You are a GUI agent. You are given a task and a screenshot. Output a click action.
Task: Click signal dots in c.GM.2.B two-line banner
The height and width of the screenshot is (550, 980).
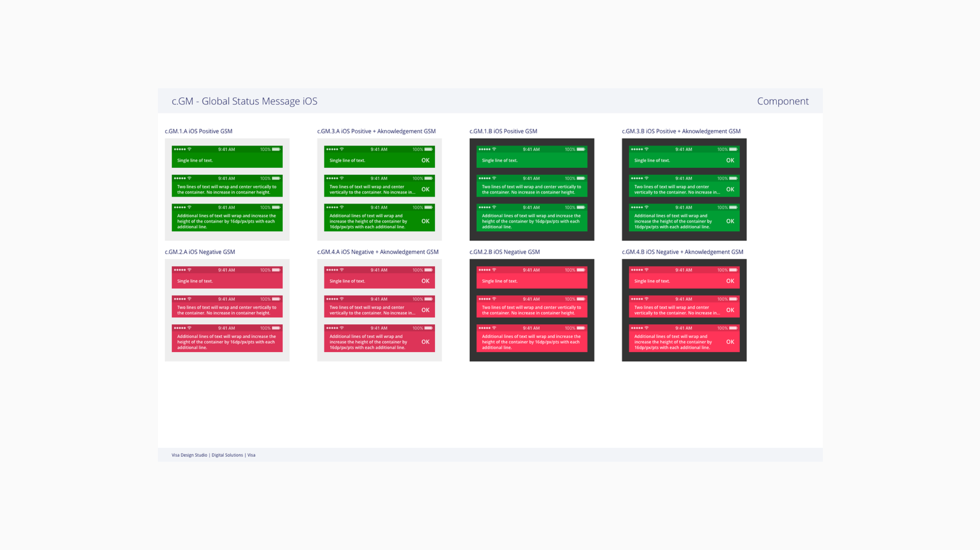click(484, 299)
